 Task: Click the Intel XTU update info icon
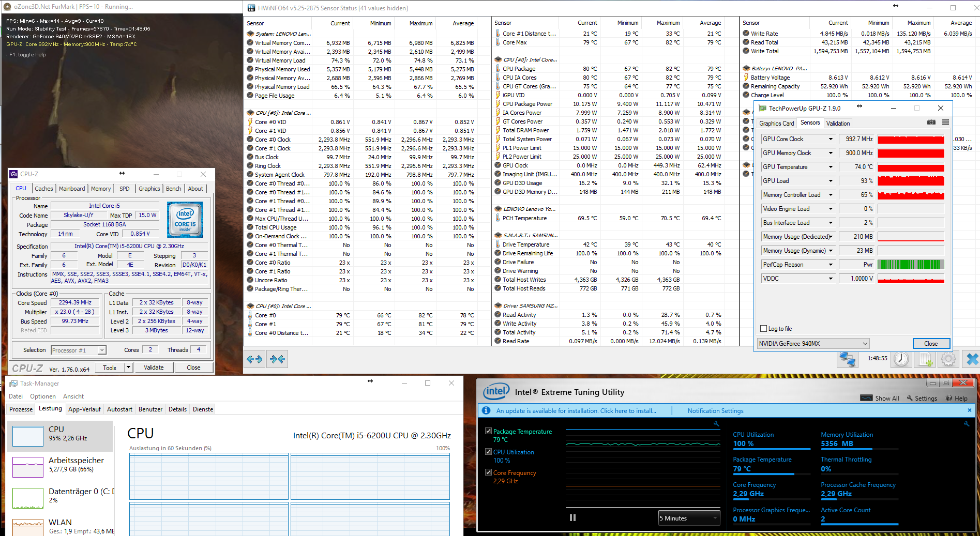coord(486,410)
